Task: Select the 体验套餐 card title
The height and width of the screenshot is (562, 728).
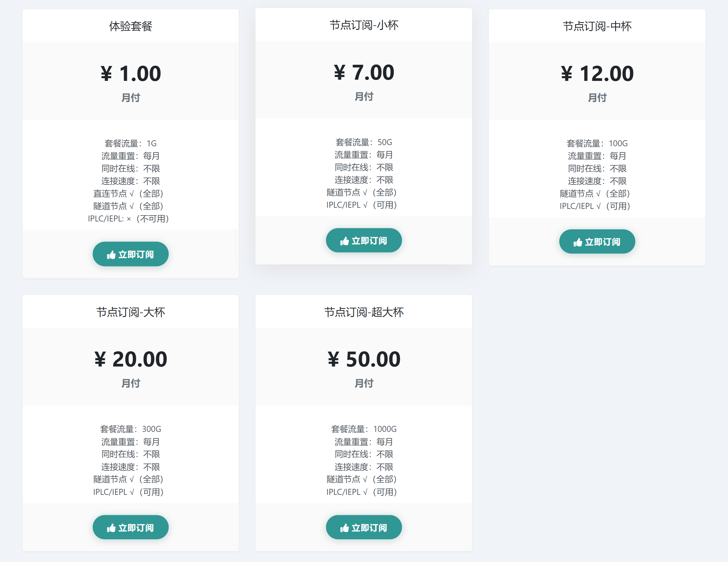Action: 131,26
